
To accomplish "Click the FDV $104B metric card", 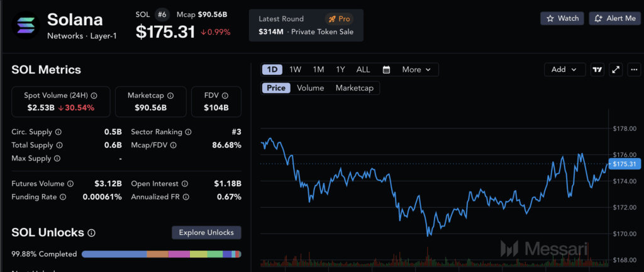I will pyautogui.click(x=216, y=101).
